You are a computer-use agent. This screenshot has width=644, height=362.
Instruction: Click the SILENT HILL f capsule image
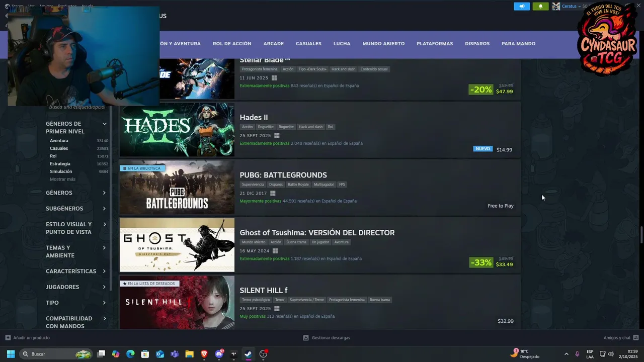(177, 302)
